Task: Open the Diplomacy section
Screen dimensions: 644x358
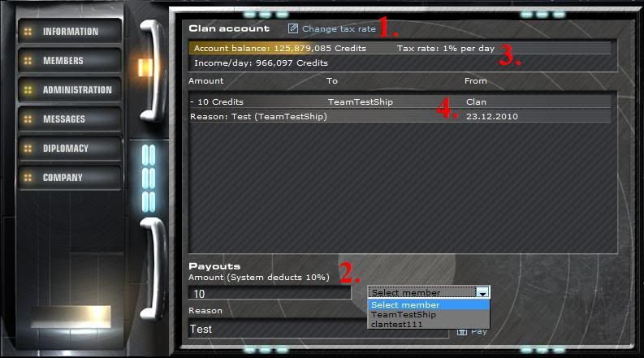Action: point(70,149)
